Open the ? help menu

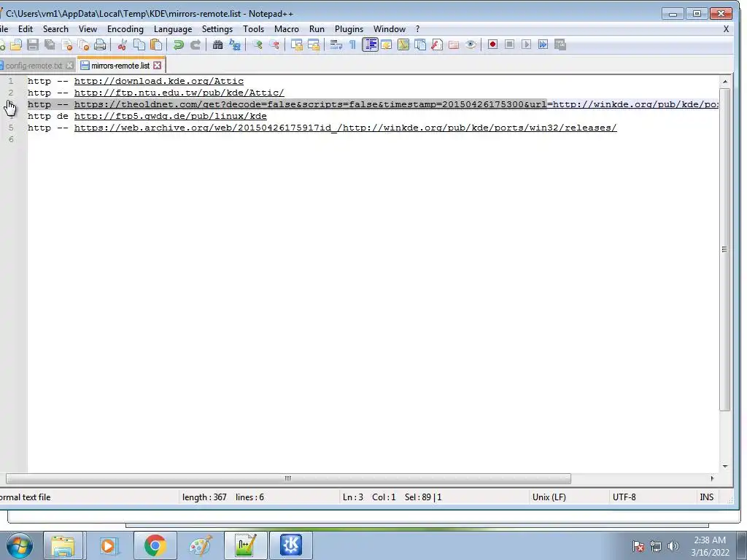417,29
